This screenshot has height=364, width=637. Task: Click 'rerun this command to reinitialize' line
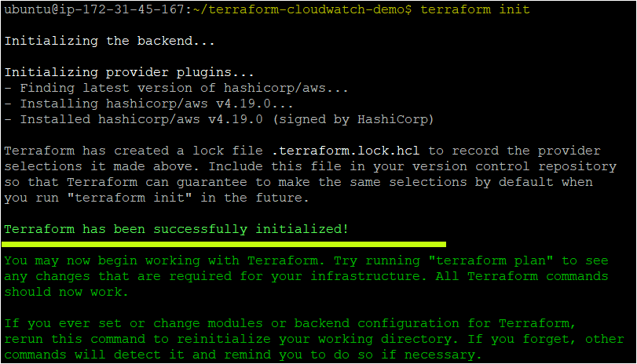coord(314,339)
